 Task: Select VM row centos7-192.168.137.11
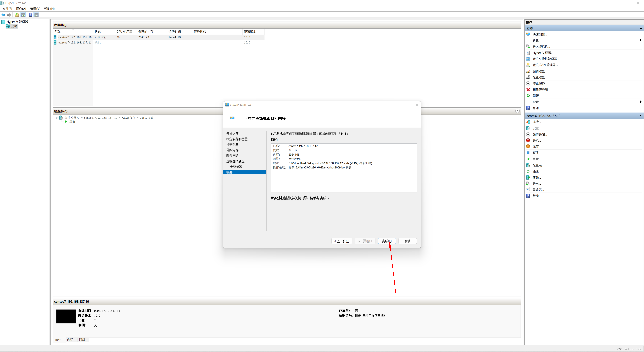tap(159, 42)
